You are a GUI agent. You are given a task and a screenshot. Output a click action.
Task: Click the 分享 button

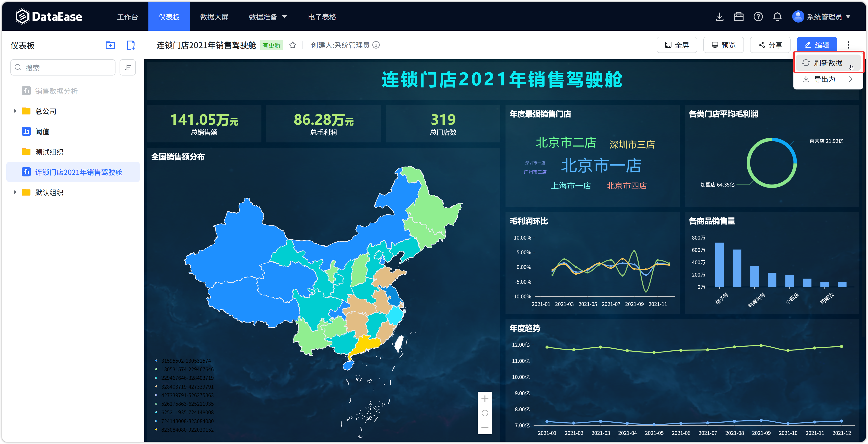[x=770, y=45]
